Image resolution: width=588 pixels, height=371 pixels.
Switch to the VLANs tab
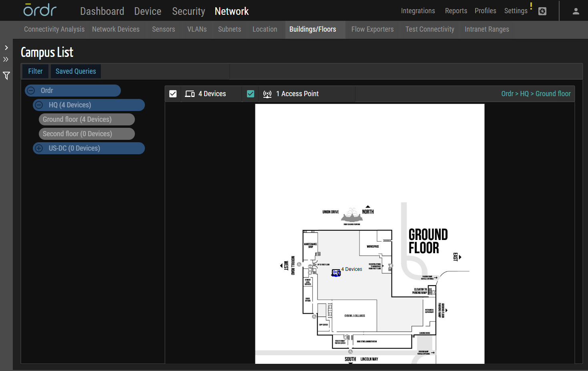[x=197, y=29]
